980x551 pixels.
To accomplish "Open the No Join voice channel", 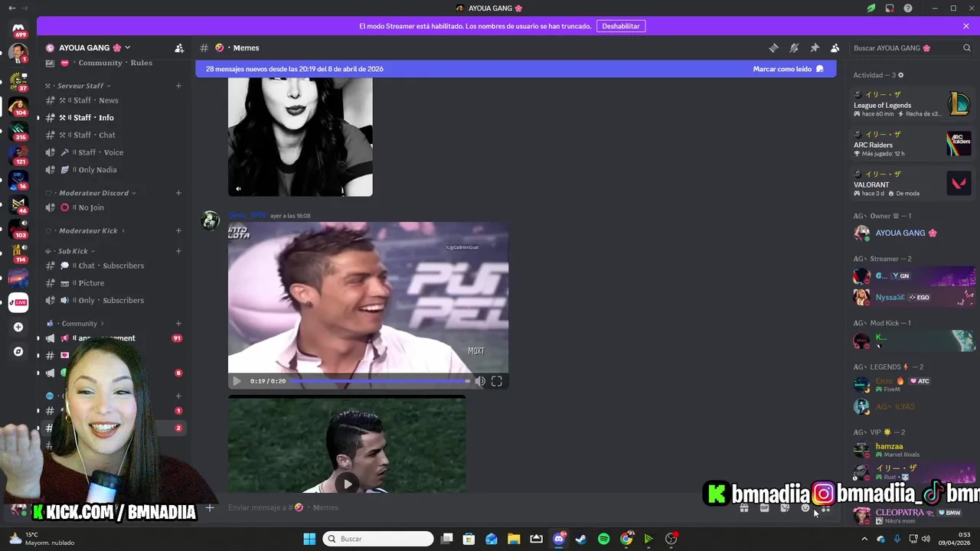I will 113,207.
